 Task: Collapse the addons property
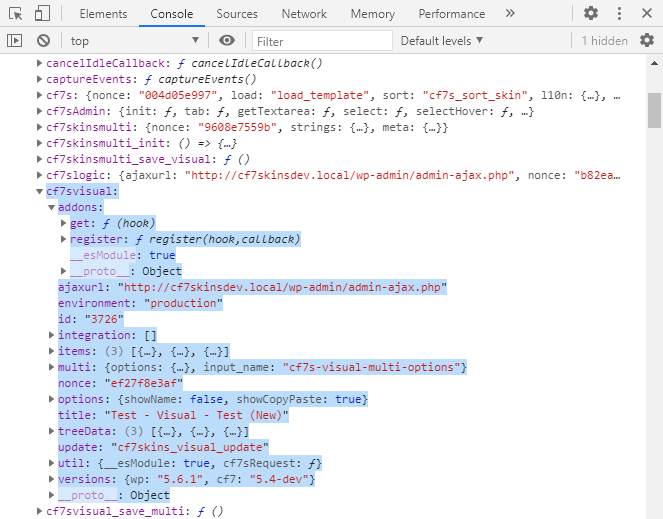click(52, 207)
